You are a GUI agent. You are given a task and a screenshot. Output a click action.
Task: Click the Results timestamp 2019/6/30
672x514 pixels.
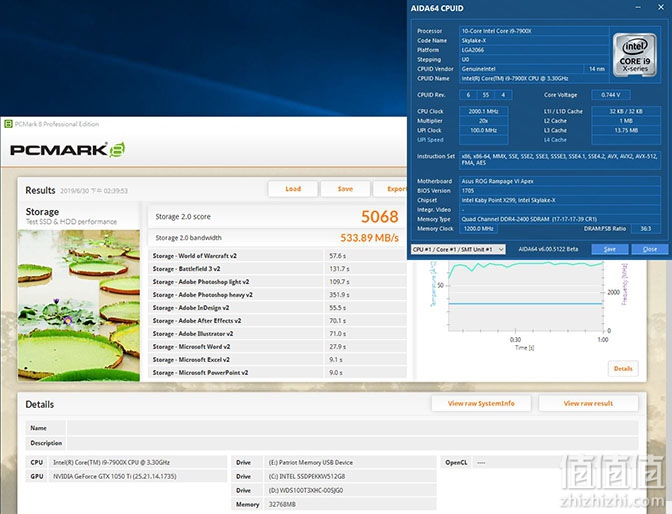93,191
